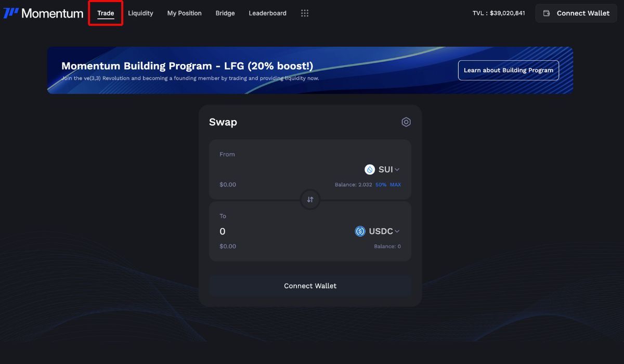Go to My Position tab
Image resolution: width=624 pixels, height=364 pixels.
pyautogui.click(x=184, y=13)
